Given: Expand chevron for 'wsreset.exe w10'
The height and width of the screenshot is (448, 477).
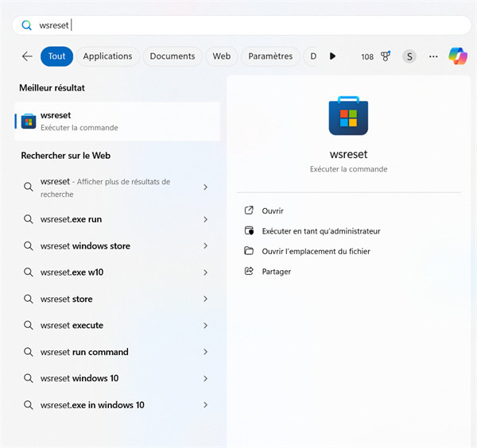Looking at the screenshot, I should click(206, 272).
